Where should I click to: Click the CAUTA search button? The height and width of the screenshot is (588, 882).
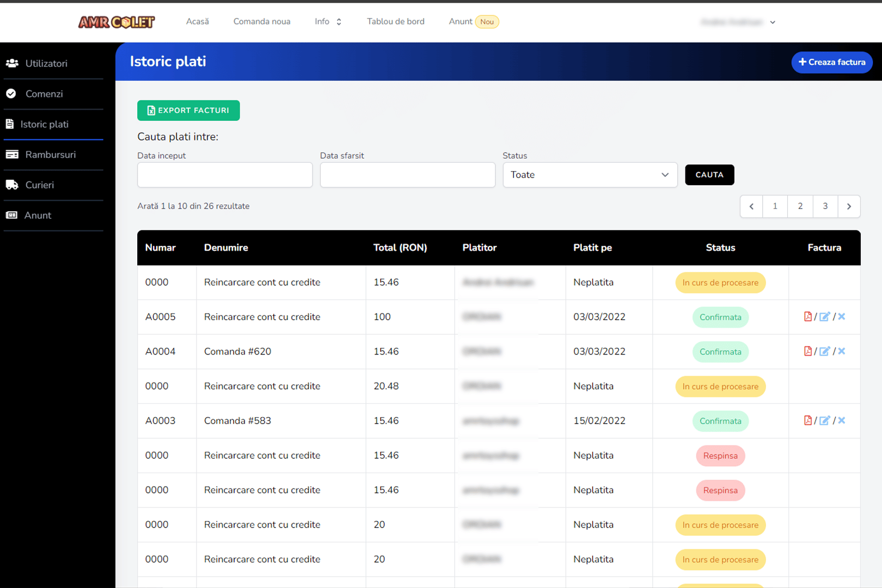click(709, 175)
